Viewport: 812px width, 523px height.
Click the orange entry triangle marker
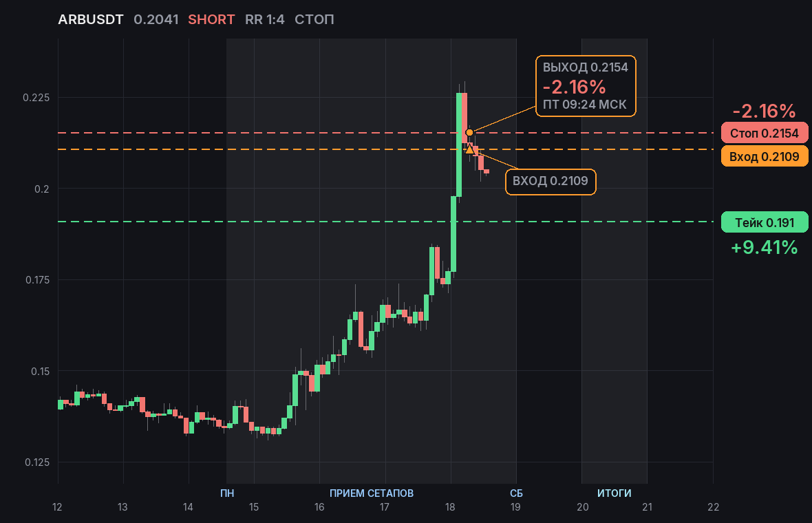(469, 149)
